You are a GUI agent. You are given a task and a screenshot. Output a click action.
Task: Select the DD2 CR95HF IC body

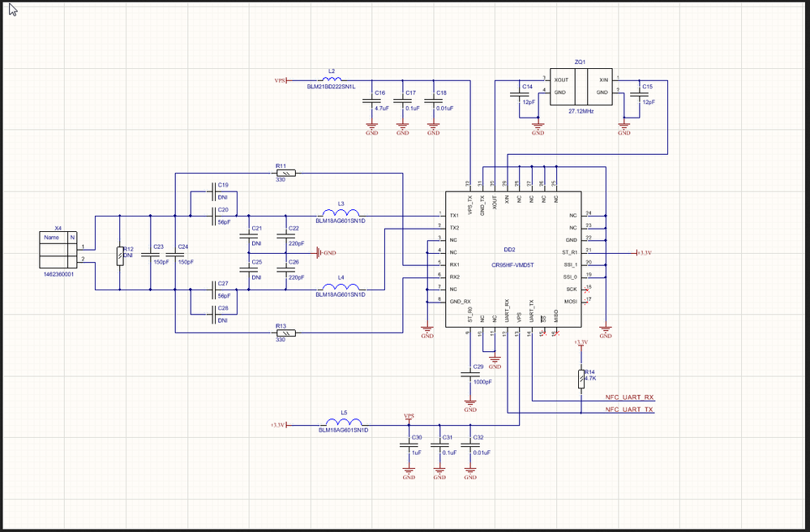pyautogui.click(x=513, y=260)
